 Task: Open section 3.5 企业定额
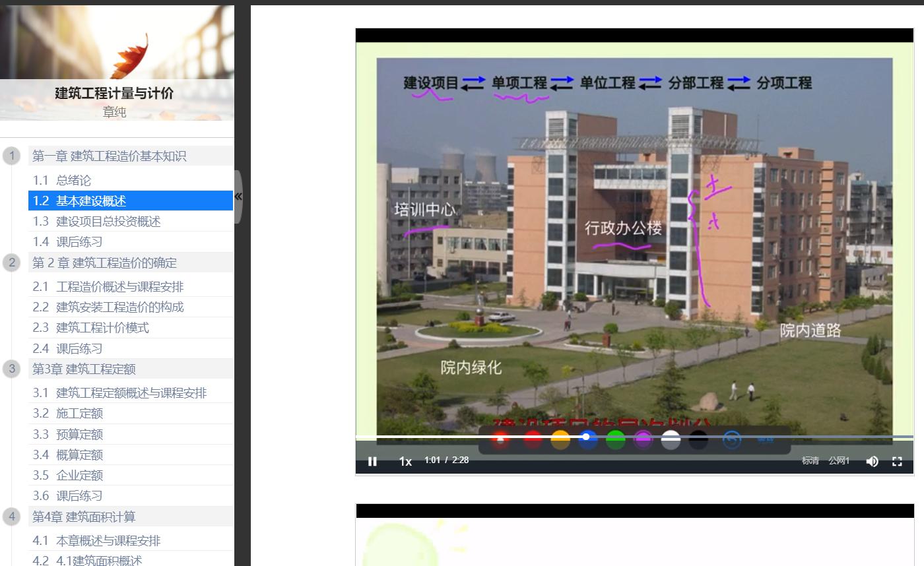click(131, 475)
